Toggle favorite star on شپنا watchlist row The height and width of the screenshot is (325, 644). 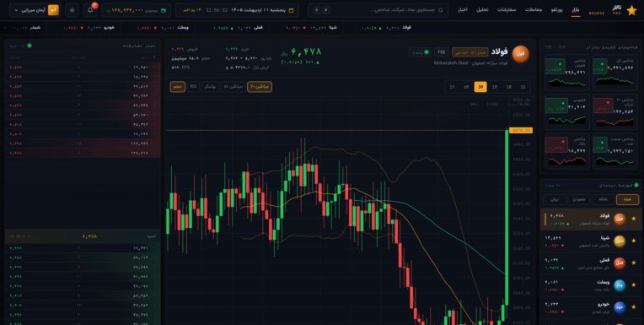633,241
